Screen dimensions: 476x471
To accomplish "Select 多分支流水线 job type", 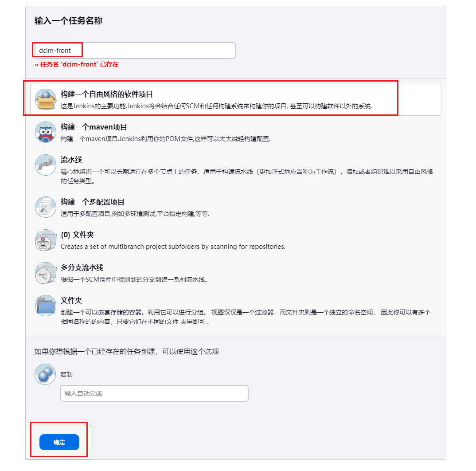I will (82, 268).
